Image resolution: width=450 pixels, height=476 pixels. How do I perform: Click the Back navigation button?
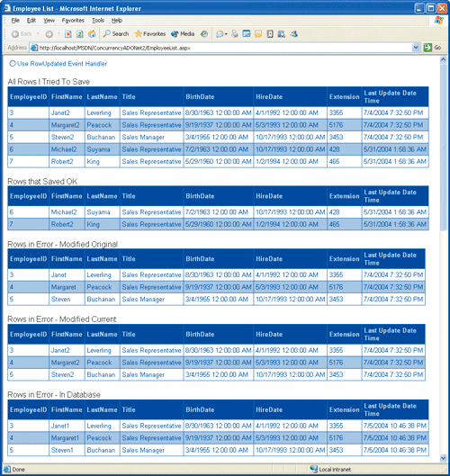tap(22, 34)
